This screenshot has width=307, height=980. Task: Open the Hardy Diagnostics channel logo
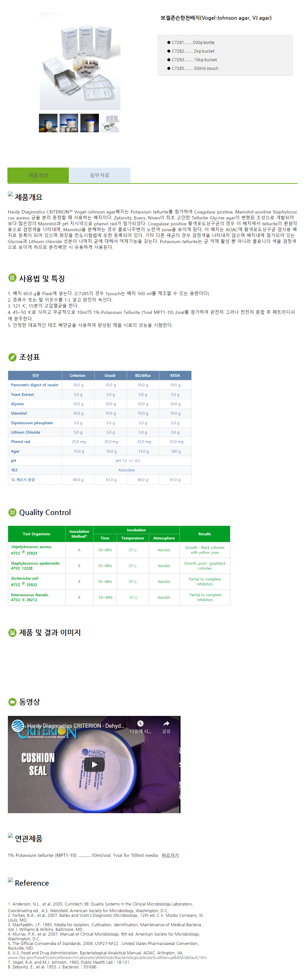pos(18,726)
